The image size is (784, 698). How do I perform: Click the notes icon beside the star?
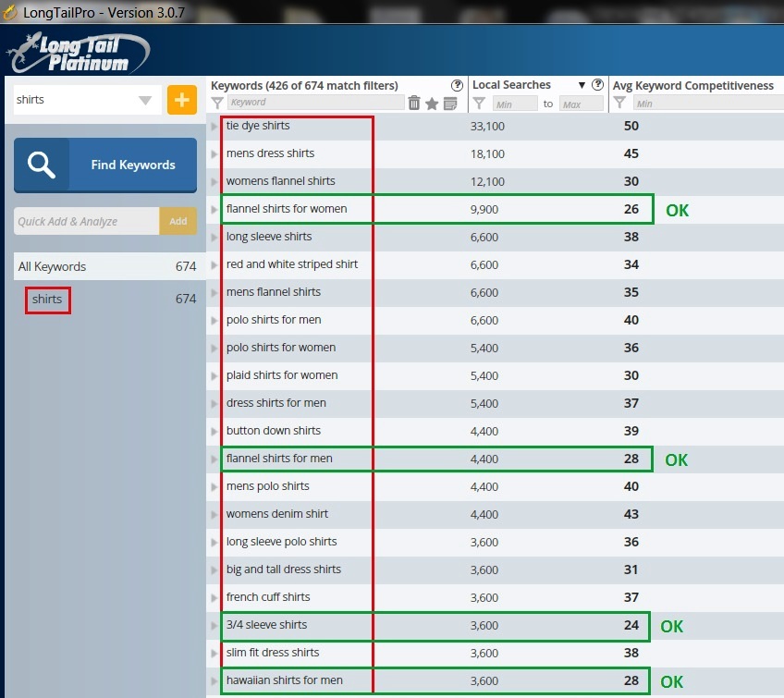pyautogui.click(x=450, y=104)
